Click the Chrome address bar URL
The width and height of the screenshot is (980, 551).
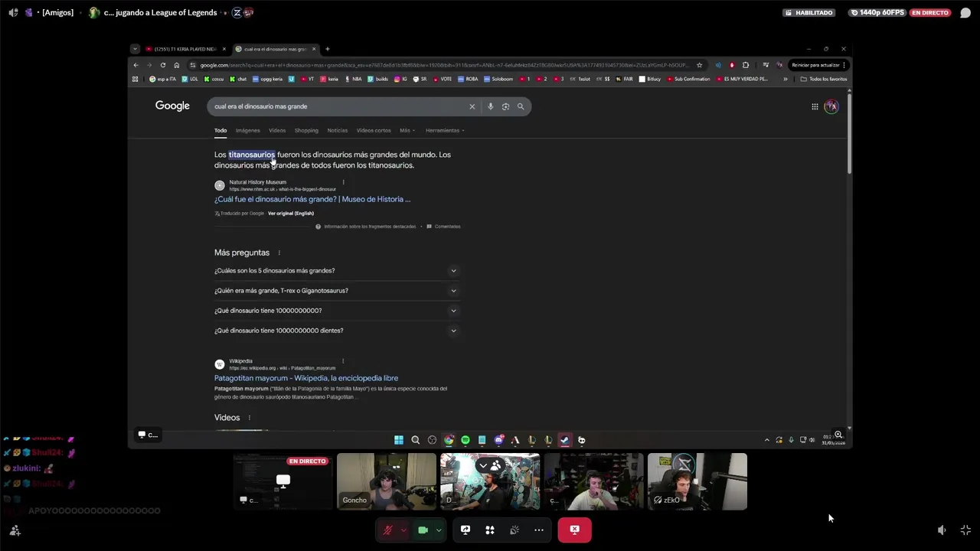(444, 65)
